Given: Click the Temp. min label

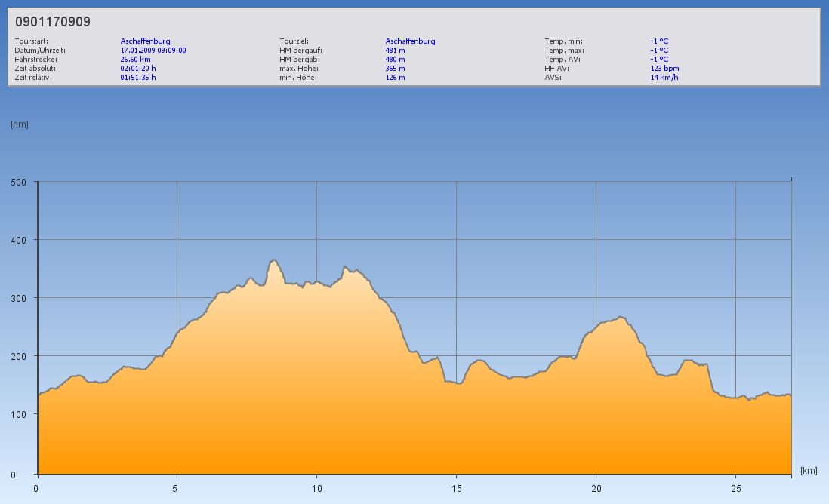Looking at the screenshot, I should click(563, 41).
